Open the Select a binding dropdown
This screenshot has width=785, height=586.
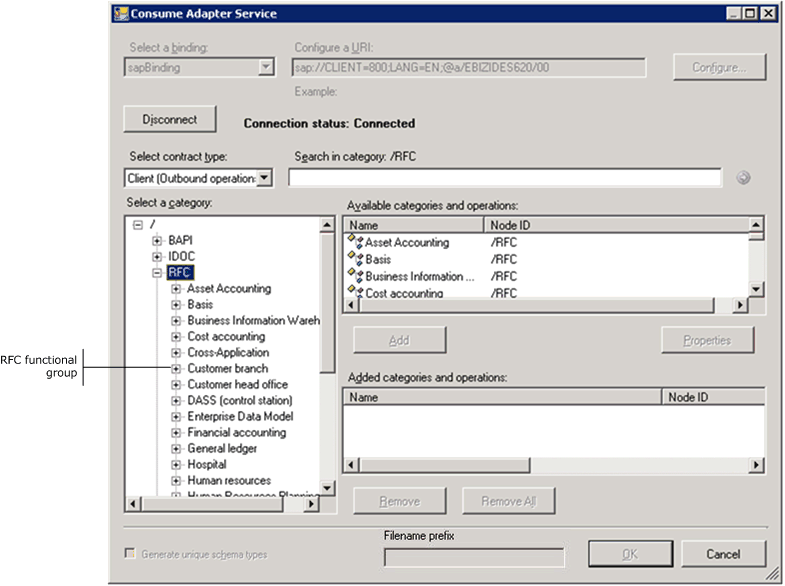[266, 67]
